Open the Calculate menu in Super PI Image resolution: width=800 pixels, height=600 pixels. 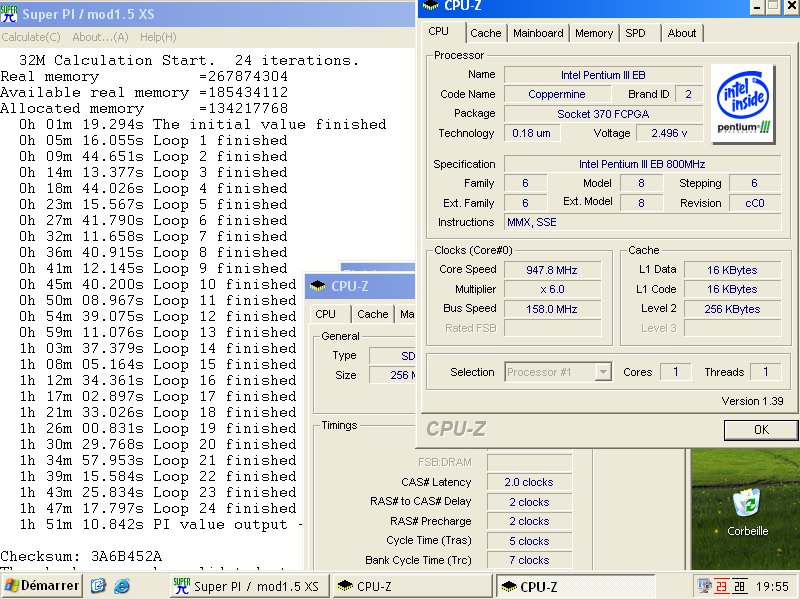[x=31, y=37]
